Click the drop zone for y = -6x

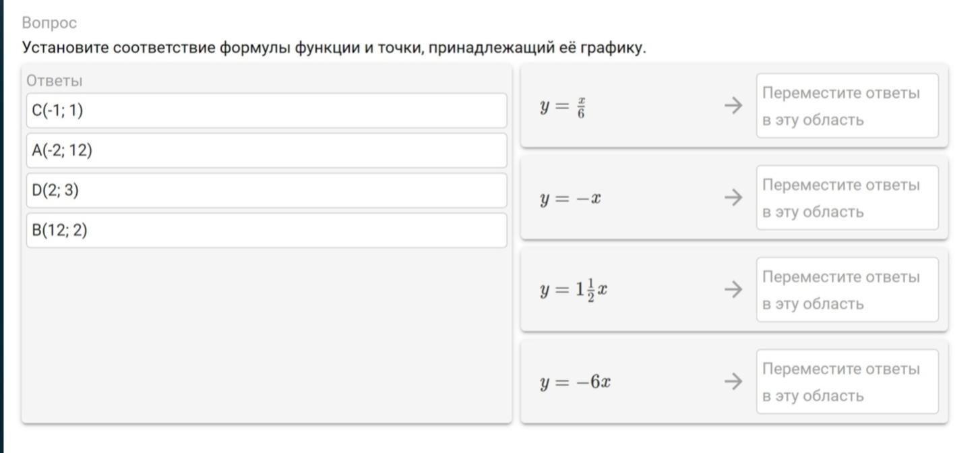click(847, 382)
